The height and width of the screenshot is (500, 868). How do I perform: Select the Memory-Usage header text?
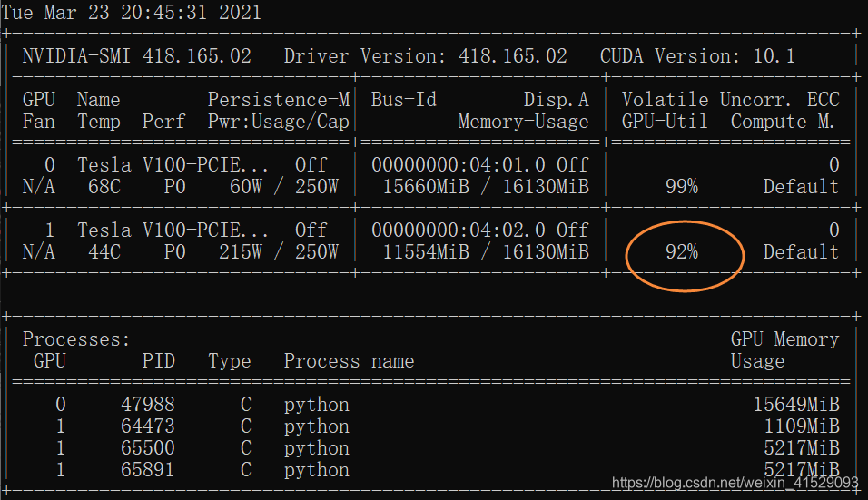point(523,122)
